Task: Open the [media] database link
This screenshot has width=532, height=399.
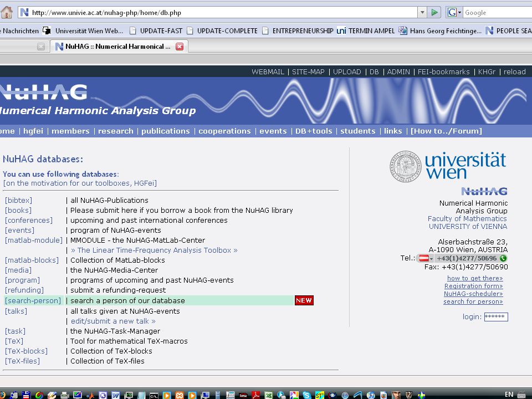Action: (18, 270)
